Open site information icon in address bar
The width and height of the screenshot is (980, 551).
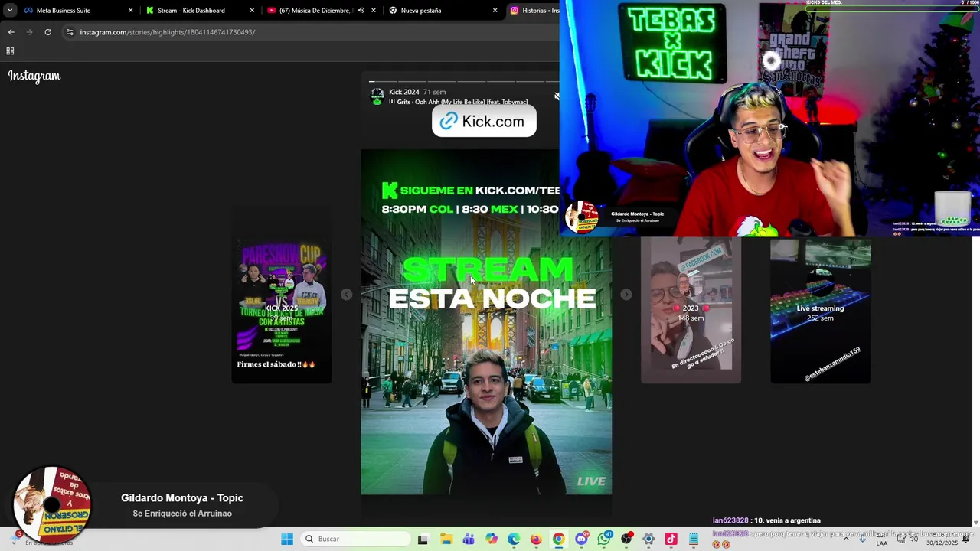[x=70, y=32]
